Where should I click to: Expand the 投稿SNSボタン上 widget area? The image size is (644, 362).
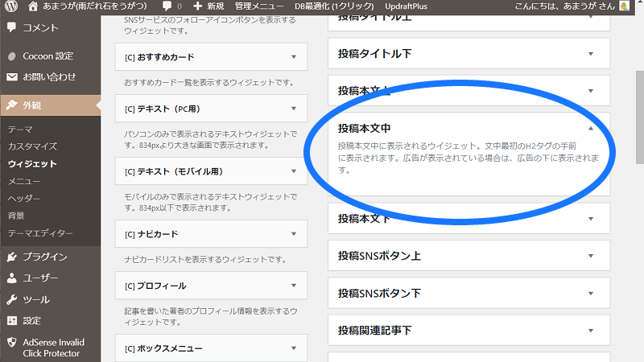point(590,257)
